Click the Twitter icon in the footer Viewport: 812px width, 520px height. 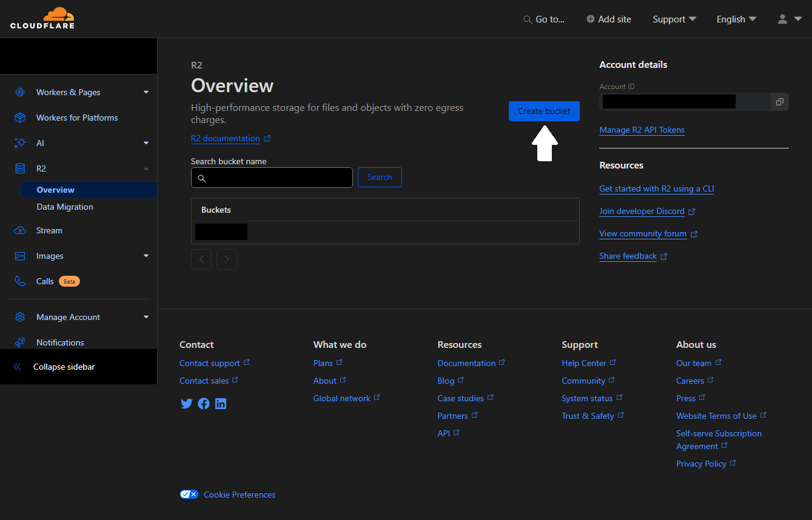(186, 404)
